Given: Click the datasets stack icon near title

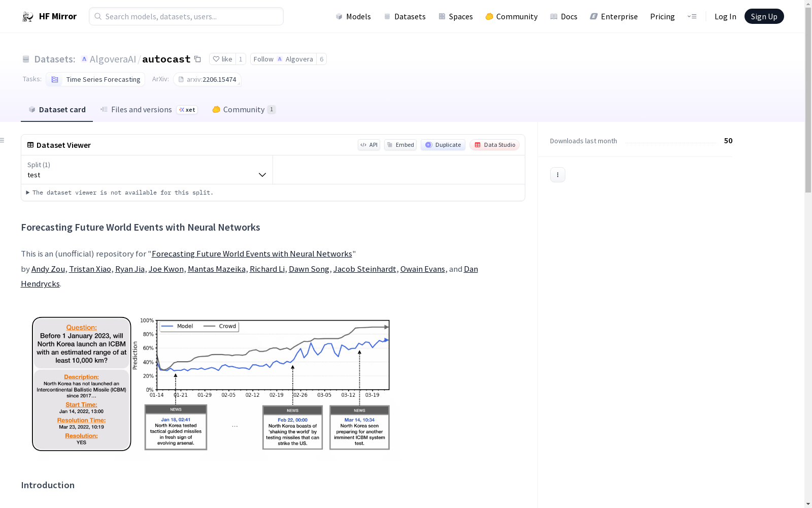Looking at the screenshot, I should pyautogui.click(x=26, y=59).
